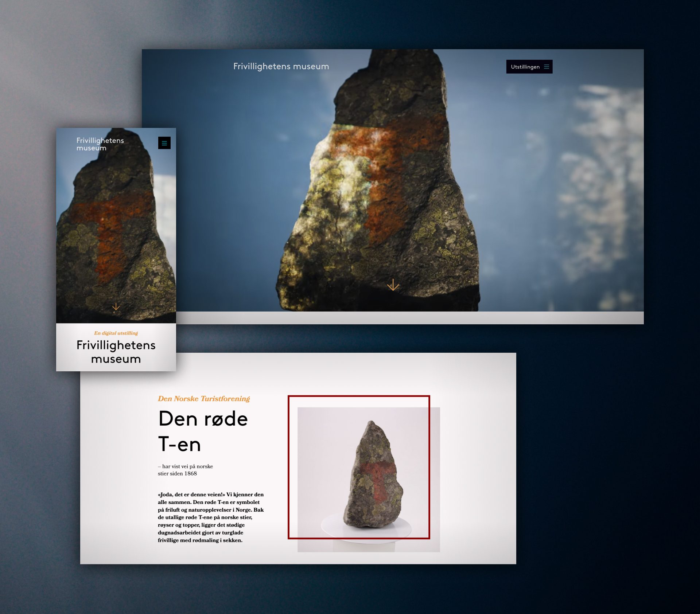Click the bold Joda, det er denne veien paragraph
The width and height of the screenshot is (700, 614).
211,517
